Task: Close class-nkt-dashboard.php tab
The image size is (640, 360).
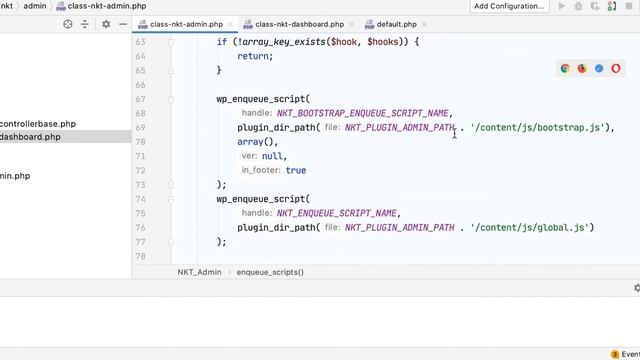Action: tap(352, 24)
